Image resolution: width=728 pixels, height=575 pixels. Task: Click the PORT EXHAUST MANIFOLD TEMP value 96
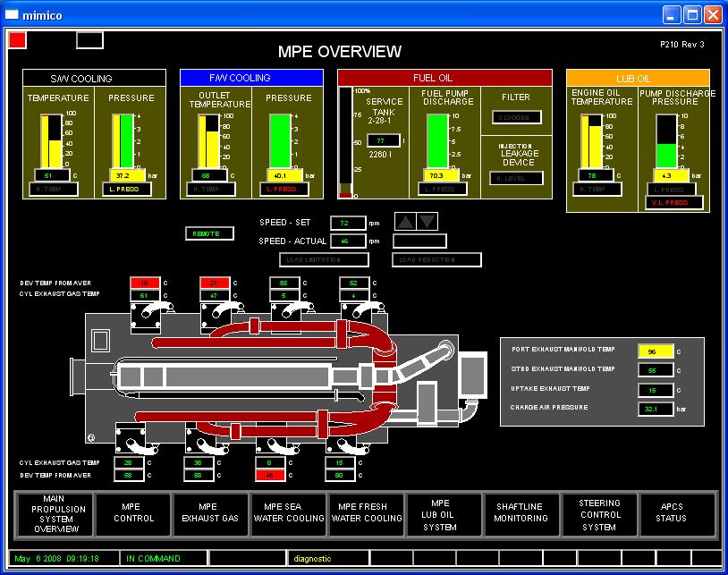click(x=656, y=351)
